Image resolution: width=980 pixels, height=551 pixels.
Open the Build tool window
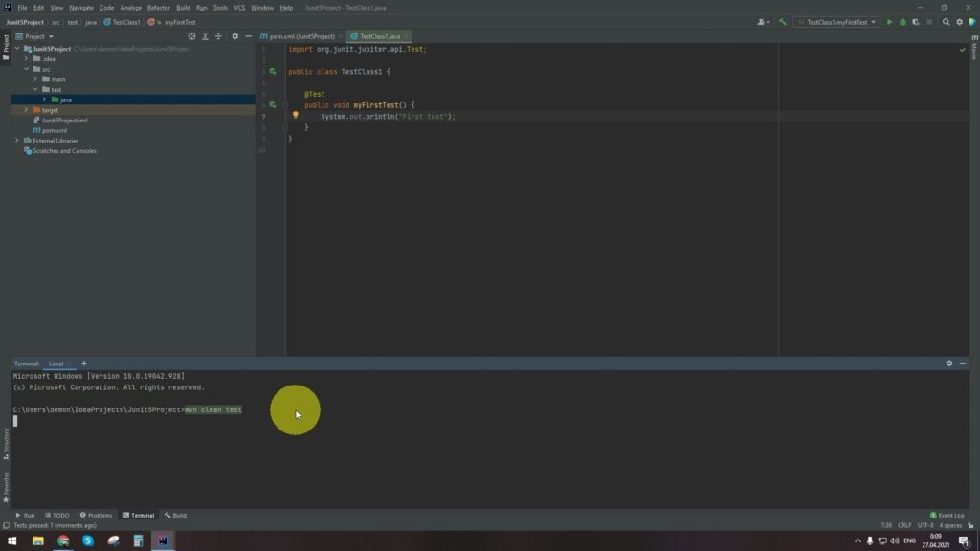pos(176,516)
